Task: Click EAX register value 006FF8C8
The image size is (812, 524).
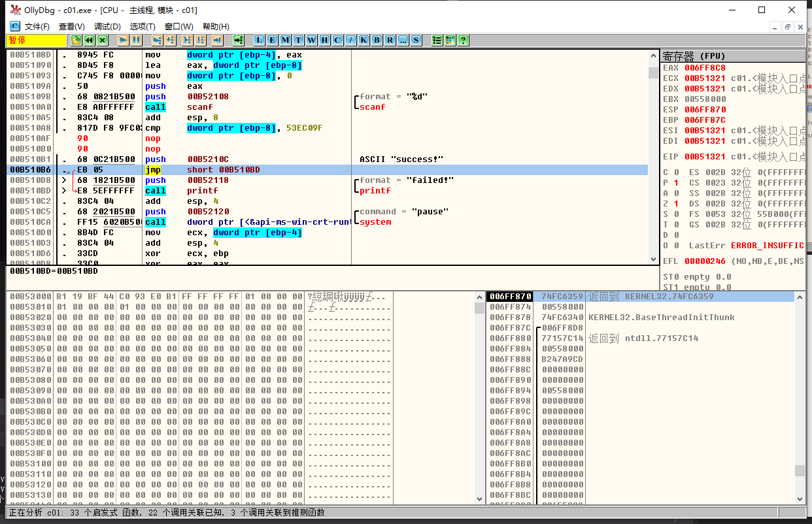Action: click(x=705, y=68)
